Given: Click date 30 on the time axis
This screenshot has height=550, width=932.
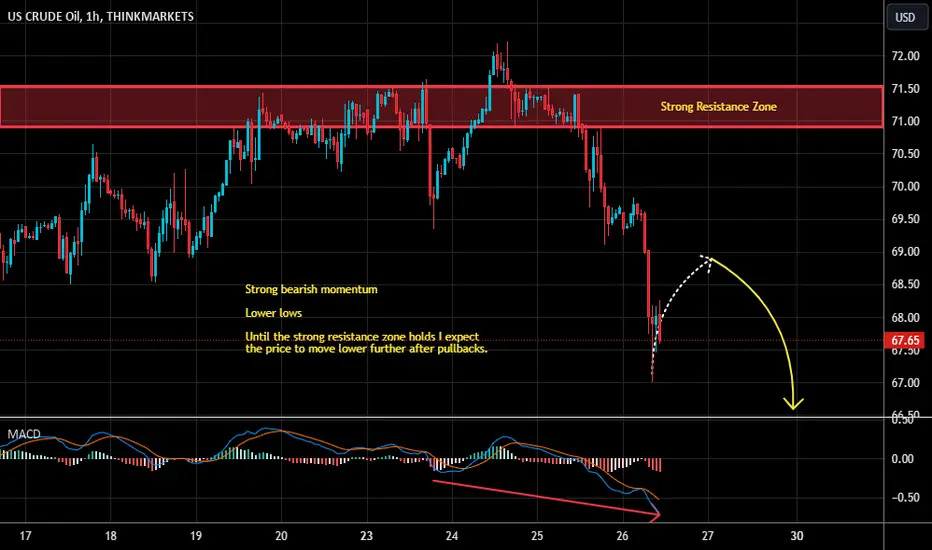Looking at the screenshot, I should coord(796,536).
